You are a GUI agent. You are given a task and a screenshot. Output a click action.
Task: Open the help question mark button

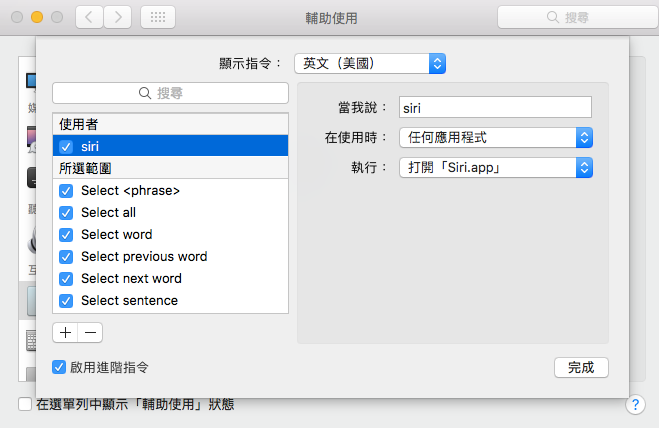coord(635,405)
